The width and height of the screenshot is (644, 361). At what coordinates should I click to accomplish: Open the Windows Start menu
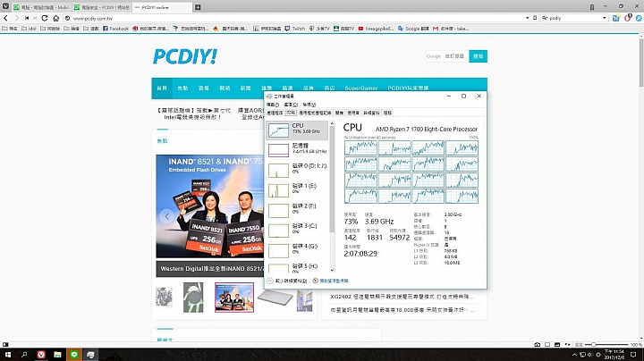tap(7, 355)
